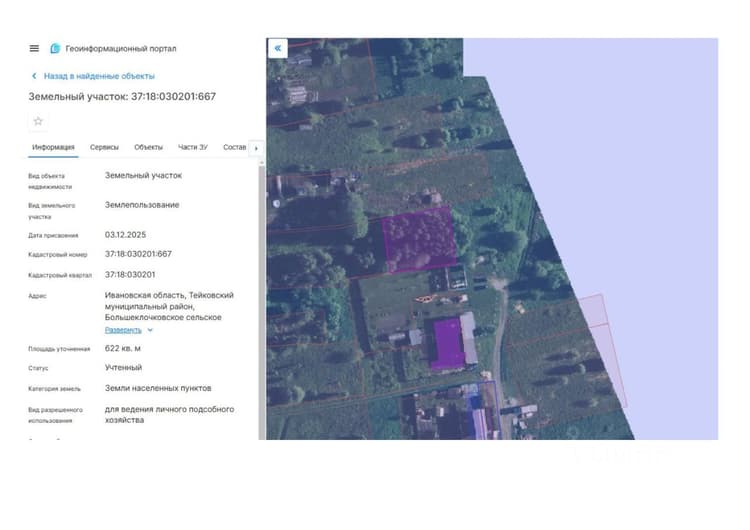The height and width of the screenshot is (530, 750).
Task: Expand full address via Развернуть link
Action: (123, 330)
